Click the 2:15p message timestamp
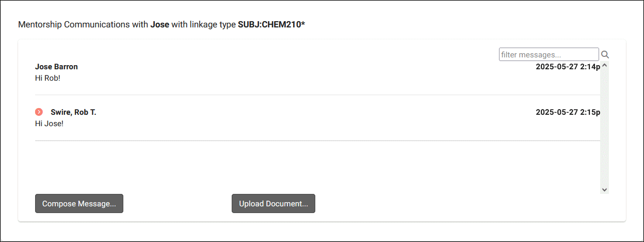The height and width of the screenshot is (242, 644). tap(568, 112)
